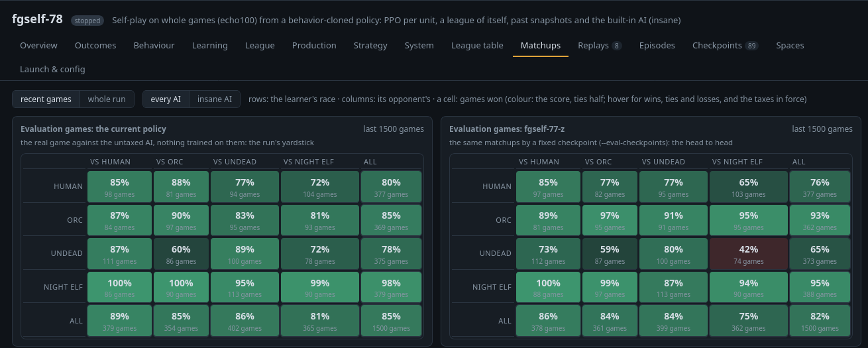Click the 94 games Human vs Undead cell
This screenshot has width=868, height=348.
point(244,186)
